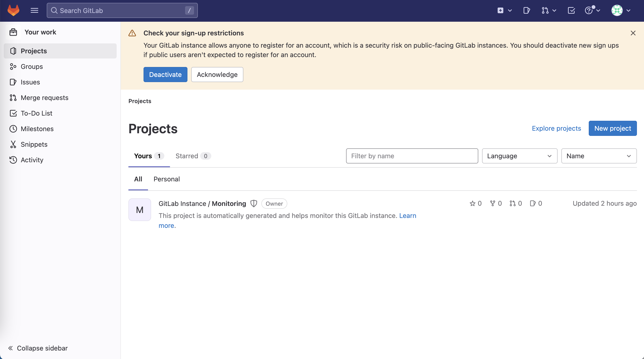Click the Monitoring project issues count

coord(536,204)
